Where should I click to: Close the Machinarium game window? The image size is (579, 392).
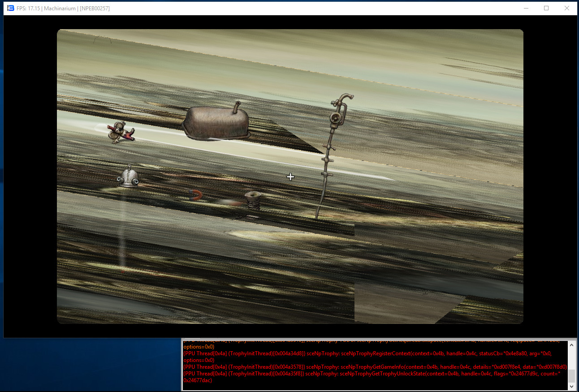[567, 8]
